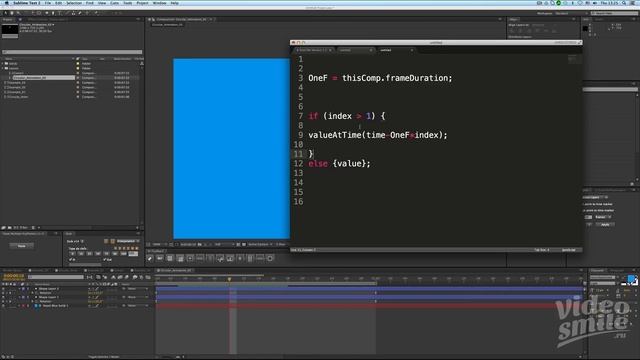This screenshot has width=640, height=360.
Task: Click the timeline current timecode display
Action: pos(13,276)
